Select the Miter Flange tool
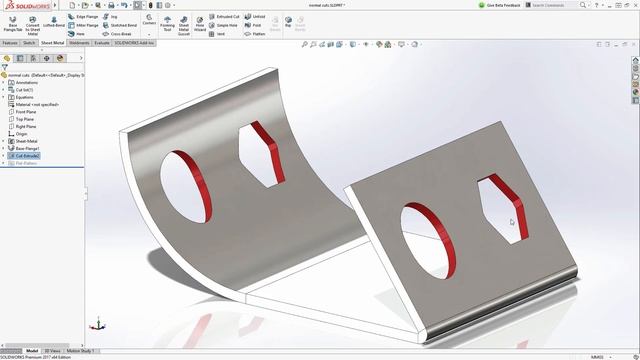 [x=83, y=25]
